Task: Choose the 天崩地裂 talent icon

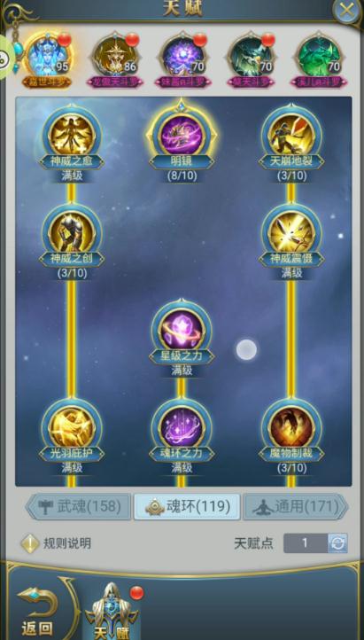Action: coord(291,135)
